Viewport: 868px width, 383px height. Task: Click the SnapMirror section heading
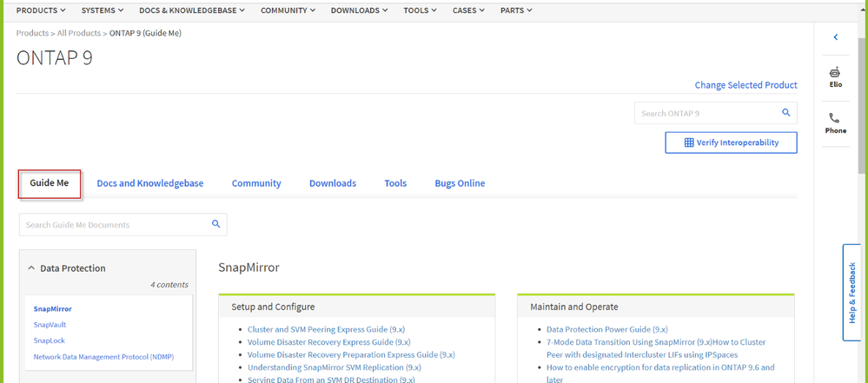249,267
